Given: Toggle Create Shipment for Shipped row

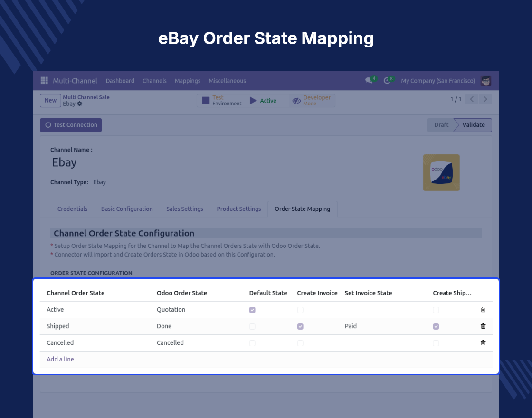Looking at the screenshot, I should point(436,326).
